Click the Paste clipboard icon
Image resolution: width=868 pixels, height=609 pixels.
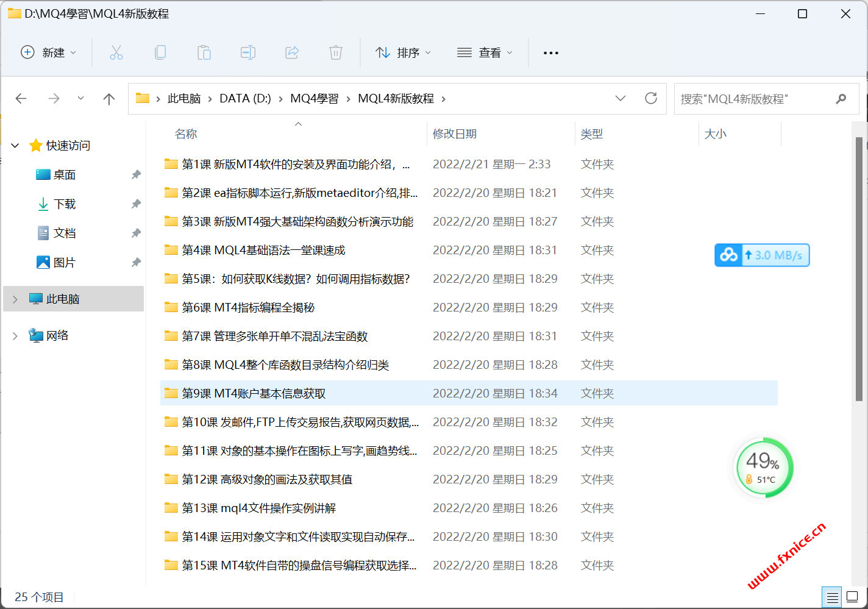pyautogui.click(x=204, y=53)
